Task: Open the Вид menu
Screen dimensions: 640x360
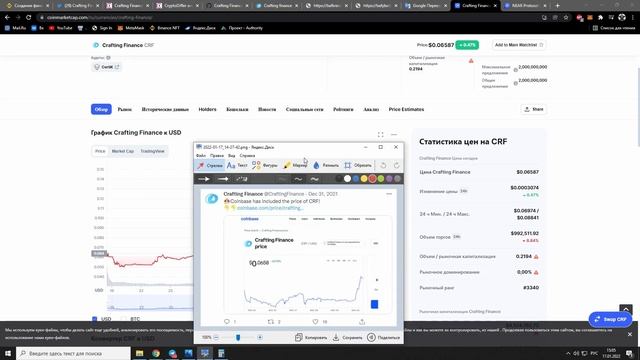Action: tap(231, 156)
